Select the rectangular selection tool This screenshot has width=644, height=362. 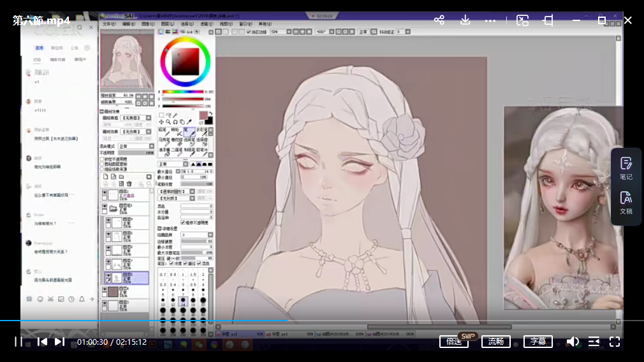point(161,115)
